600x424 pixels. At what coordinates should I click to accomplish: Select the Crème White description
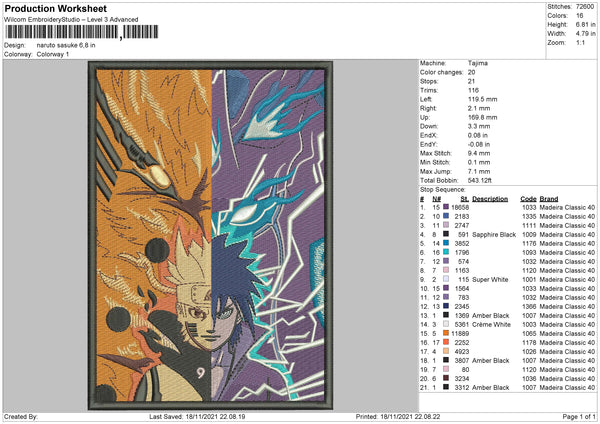491,325
